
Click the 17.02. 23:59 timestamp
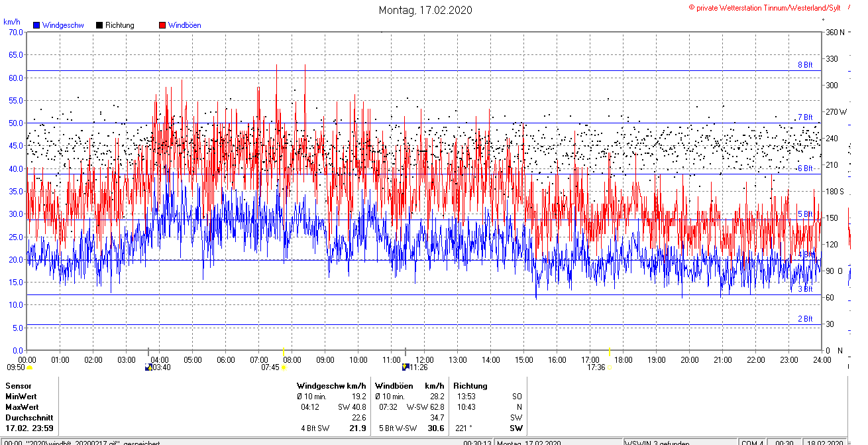30,428
